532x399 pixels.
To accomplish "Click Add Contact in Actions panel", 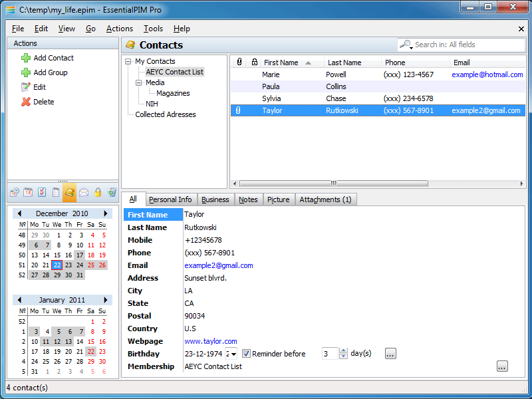I will [x=53, y=58].
